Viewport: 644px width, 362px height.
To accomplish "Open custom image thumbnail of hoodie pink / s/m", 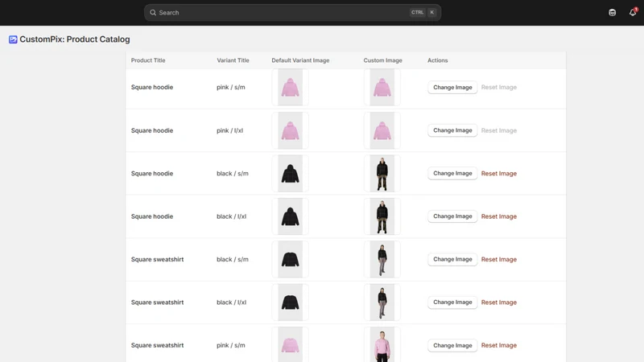I will click(382, 87).
